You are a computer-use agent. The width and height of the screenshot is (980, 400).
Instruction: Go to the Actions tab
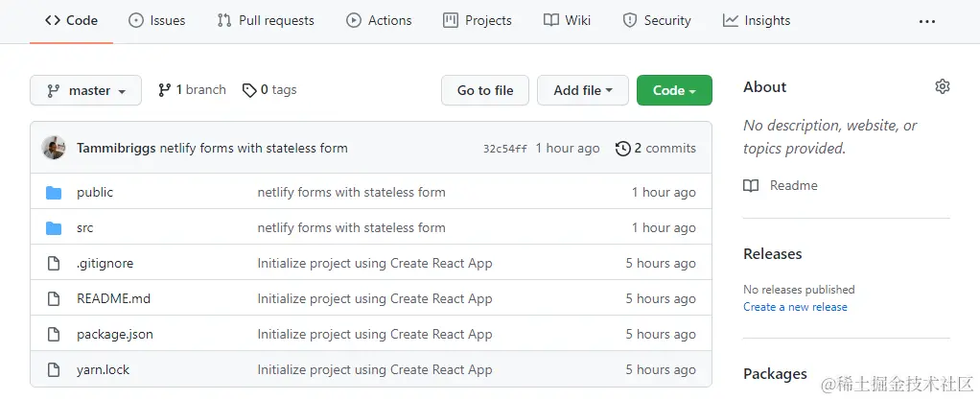pos(379,21)
